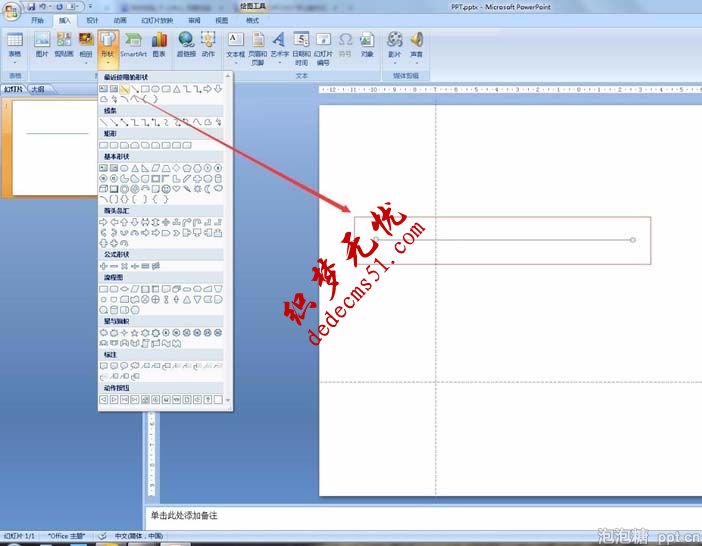Click the 艺术字 (WordArt) icon
Screen dimensions: 702x546
(279, 43)
